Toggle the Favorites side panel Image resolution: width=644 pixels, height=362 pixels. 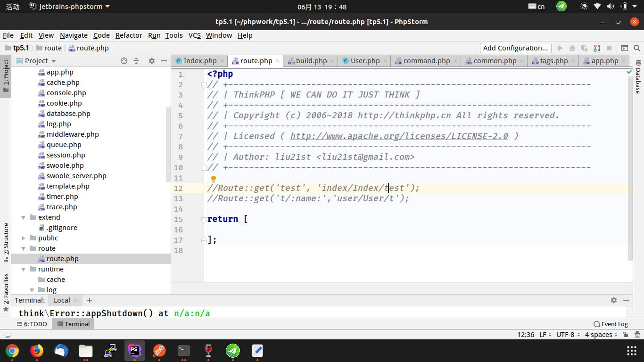click(x=6, y=290)
